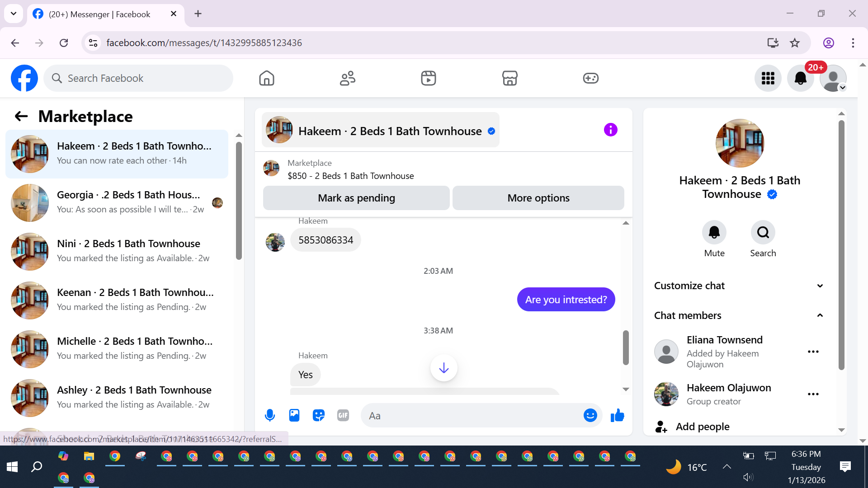Open the sticker picker icon
868x488 pixels.
(319, 415)
